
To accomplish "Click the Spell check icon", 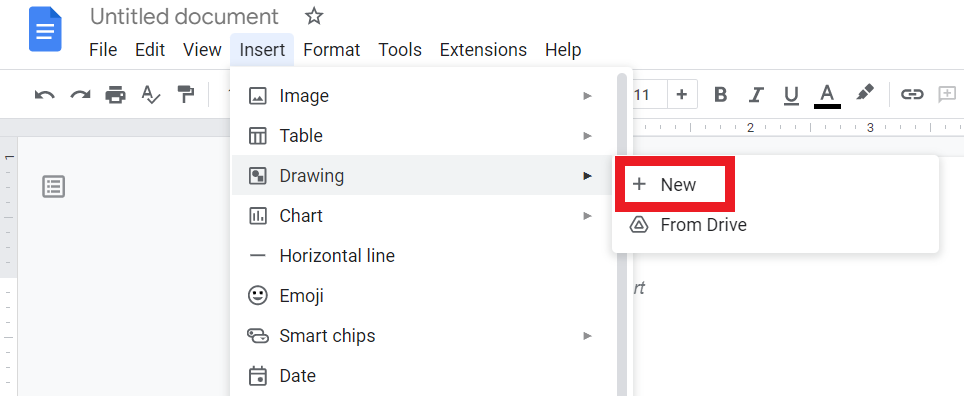I will [150, 94].
